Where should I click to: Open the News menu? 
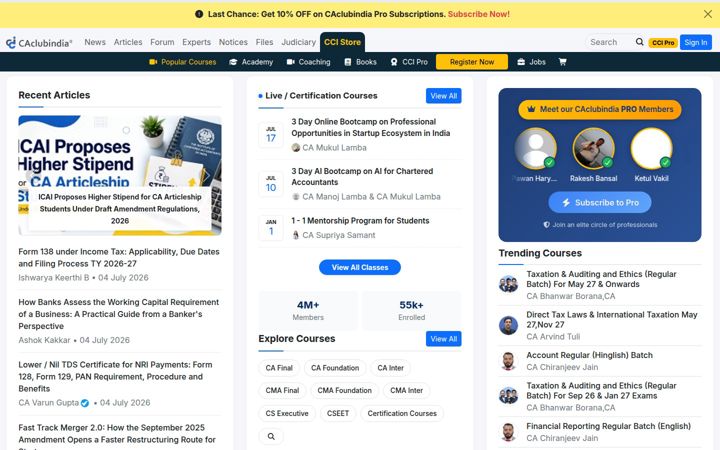coord(95,42)
